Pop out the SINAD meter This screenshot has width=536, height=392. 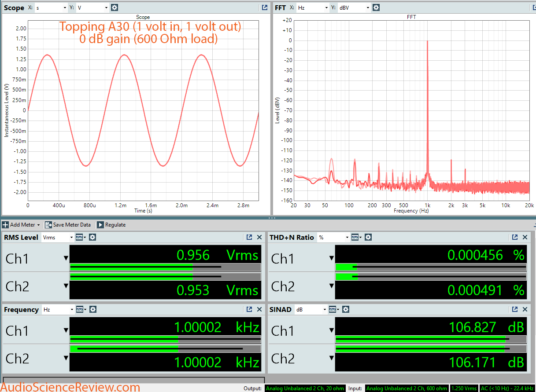[515, 309]
